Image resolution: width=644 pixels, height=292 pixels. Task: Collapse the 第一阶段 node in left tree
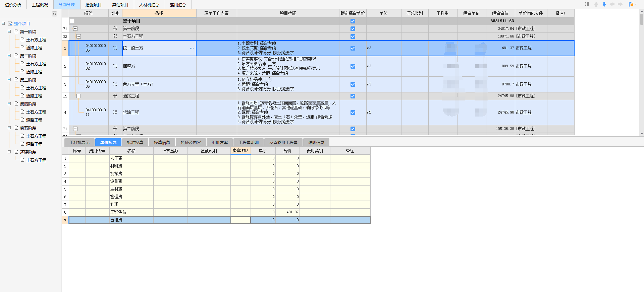pyautogui.click(x=9, y=31)
